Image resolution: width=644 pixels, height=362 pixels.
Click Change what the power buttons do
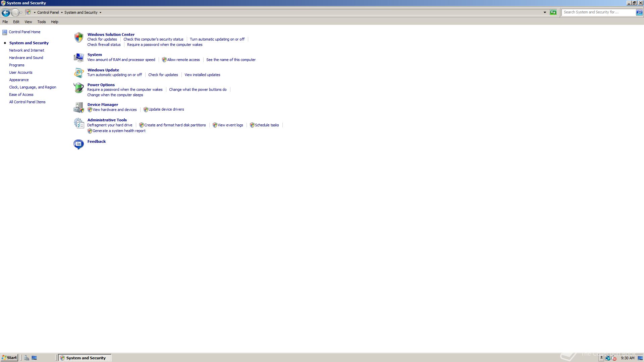pyautogui.click(x=198, y=90)
